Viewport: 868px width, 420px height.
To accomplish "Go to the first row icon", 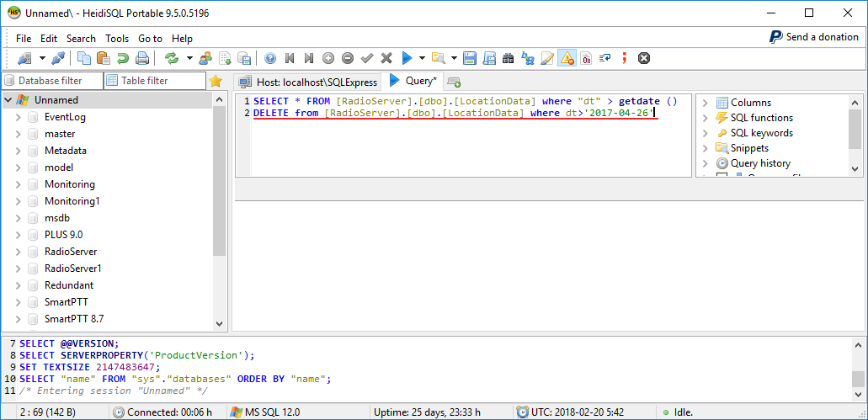I will (290, 57).
